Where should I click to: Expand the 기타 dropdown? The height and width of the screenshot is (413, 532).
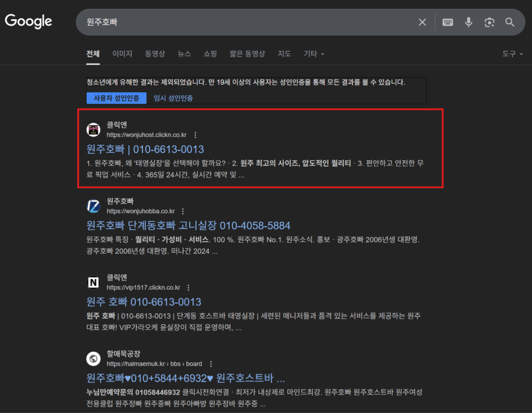pyautogui.click(x=314, y=54)
